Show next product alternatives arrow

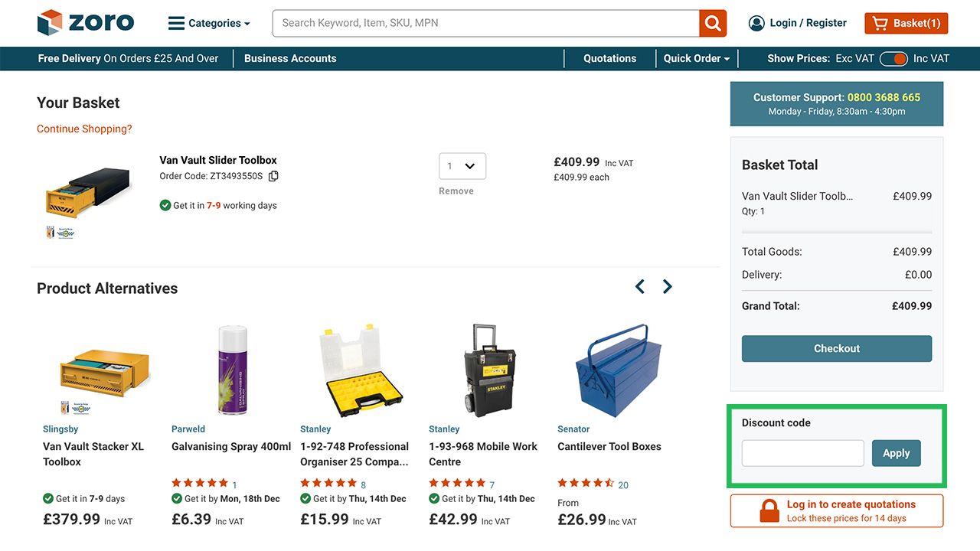pyautogui.click(x=668, y=286)
